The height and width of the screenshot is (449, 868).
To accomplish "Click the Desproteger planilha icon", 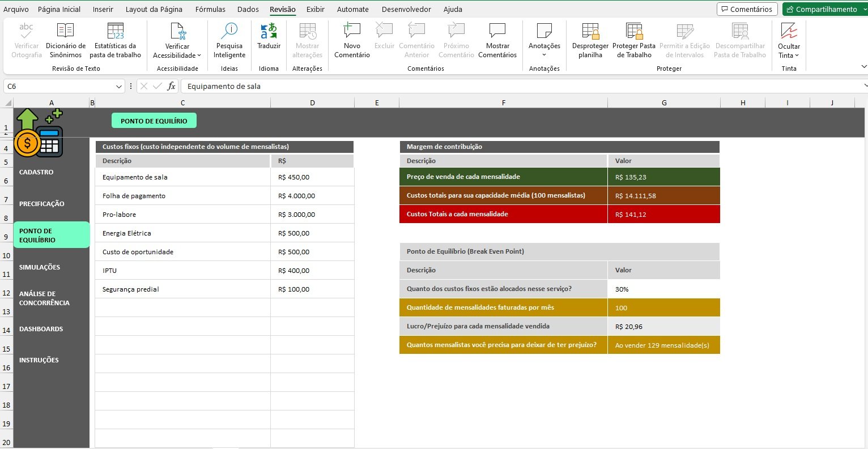I will tap(590, 31).
